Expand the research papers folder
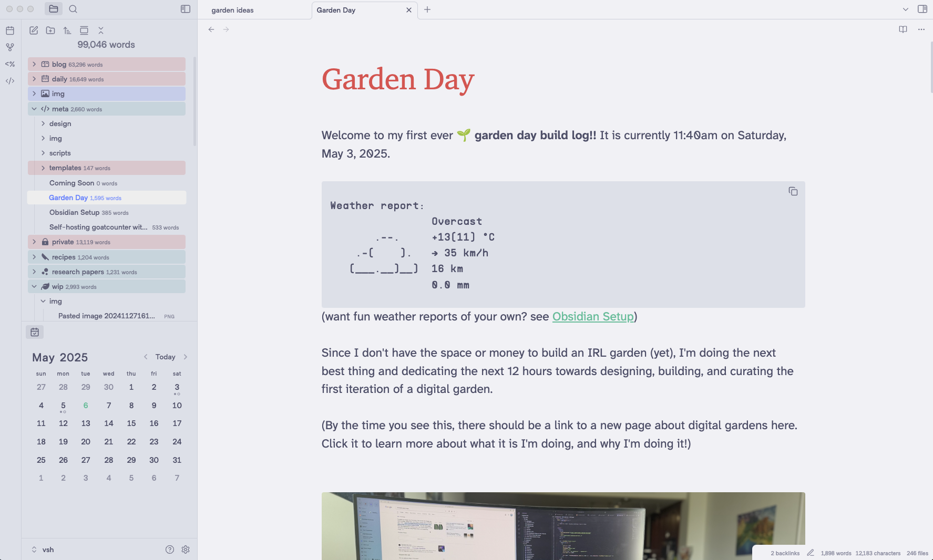The height and width of the screenshot is (560, 933). 107,272
